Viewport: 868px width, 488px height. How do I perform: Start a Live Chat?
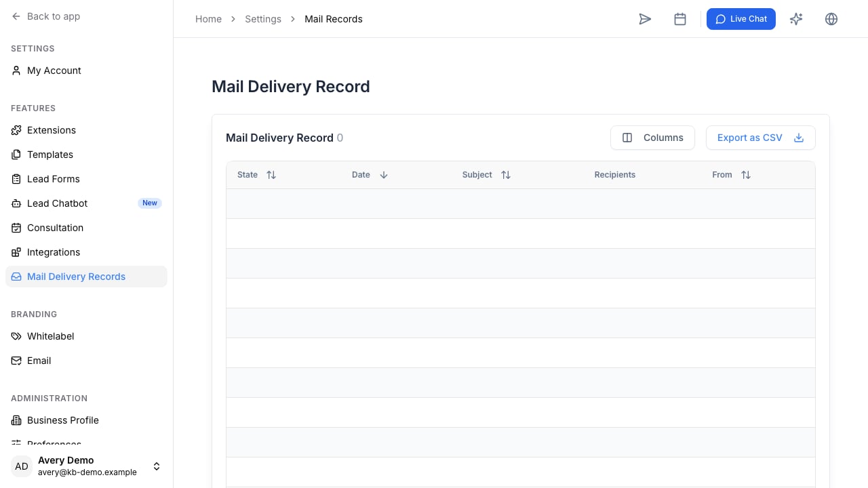(x=741, y=19)
